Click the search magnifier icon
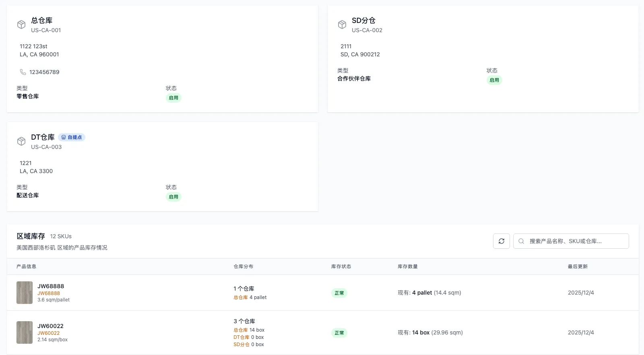644x355 pixels. tap(521, 241)
